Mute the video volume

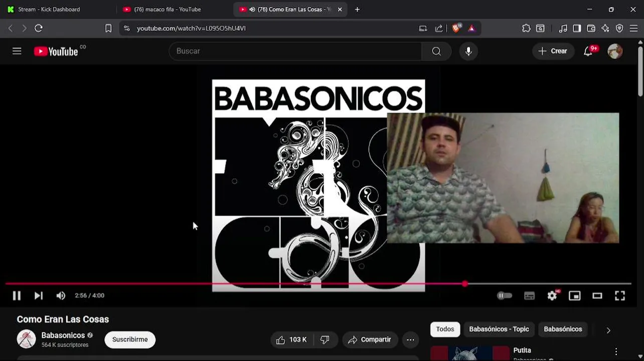[61, 296]
